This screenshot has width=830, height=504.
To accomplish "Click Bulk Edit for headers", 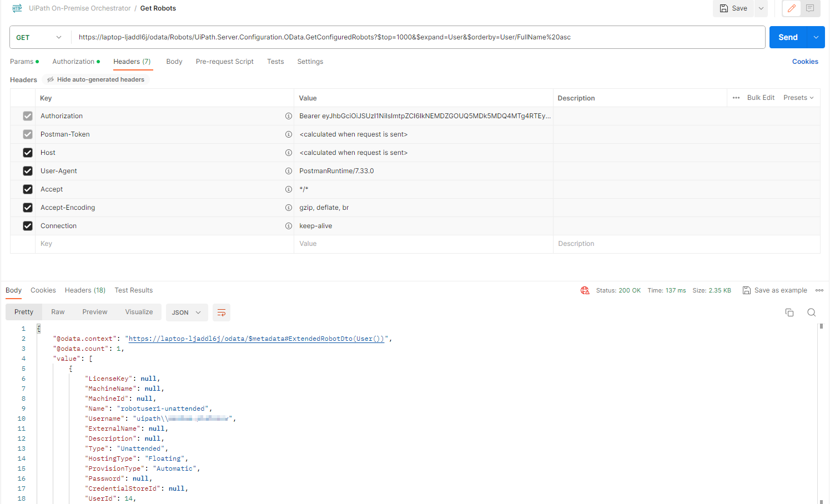I will coord(761,98).
